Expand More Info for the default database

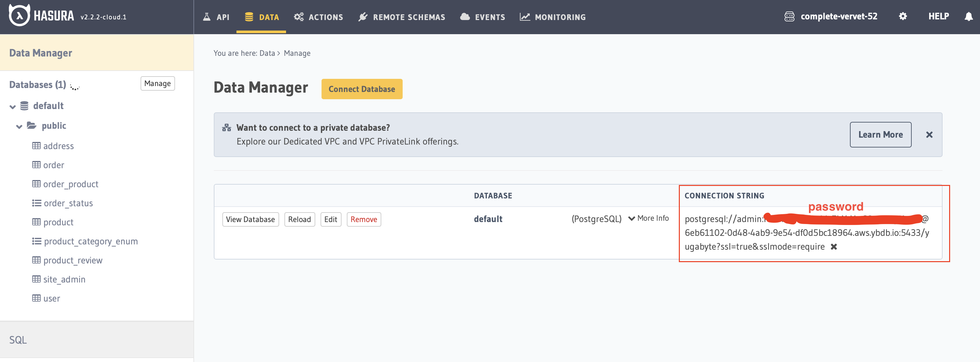(648, 218)
